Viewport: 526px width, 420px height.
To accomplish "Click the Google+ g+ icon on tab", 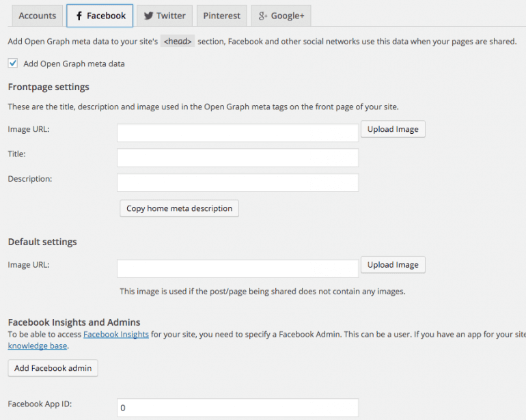I will (x=263, y=16).
